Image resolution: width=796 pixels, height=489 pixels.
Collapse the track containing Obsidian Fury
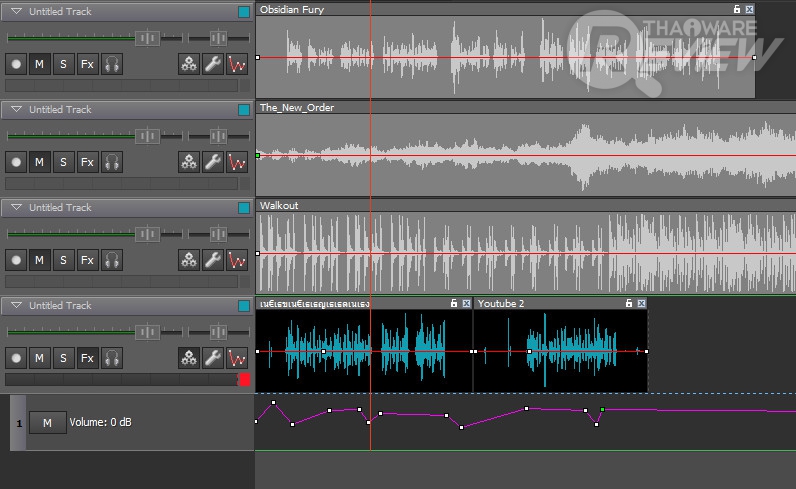point(16,11)
